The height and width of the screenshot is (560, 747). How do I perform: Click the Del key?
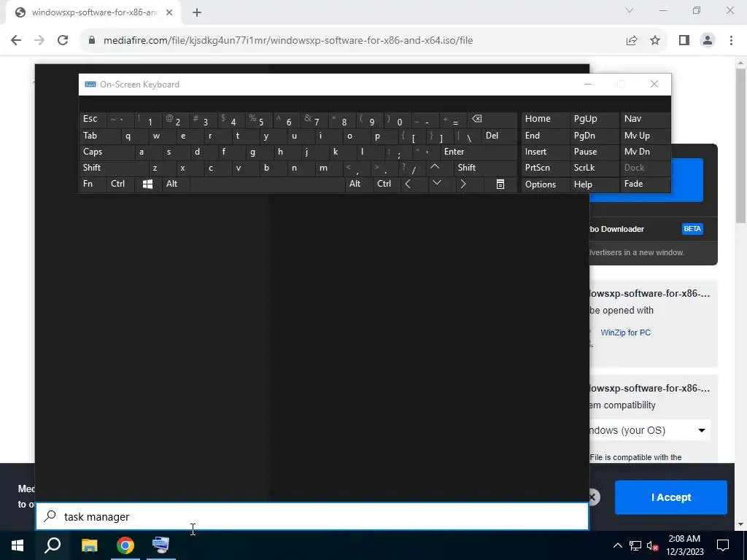(499, 136)
